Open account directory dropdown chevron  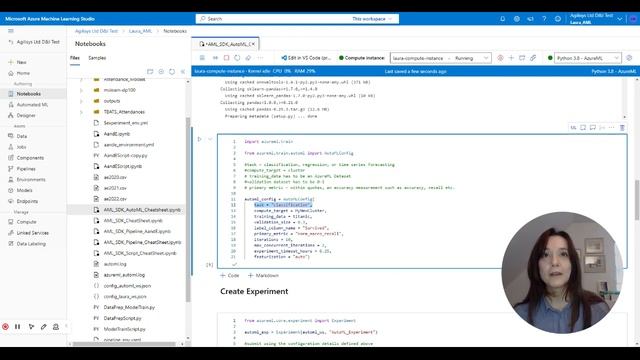[x=620, y=19]
